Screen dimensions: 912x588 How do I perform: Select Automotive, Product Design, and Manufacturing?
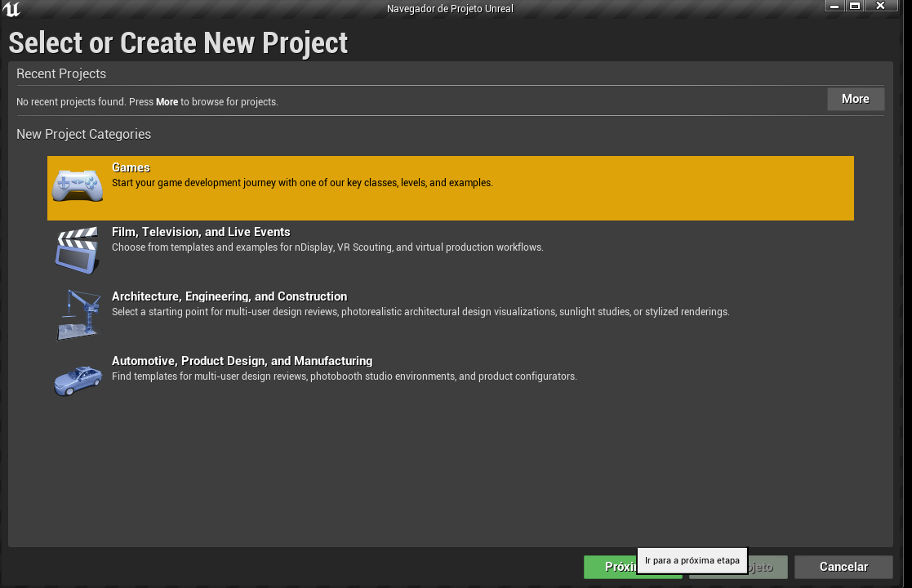pos(242,361)
